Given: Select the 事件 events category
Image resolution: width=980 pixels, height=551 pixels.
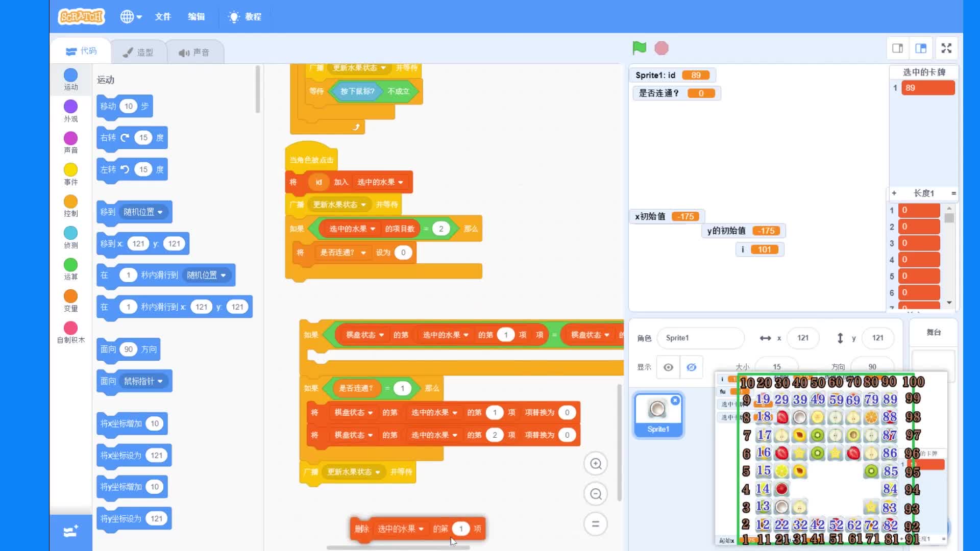Looking at the screenshot, I should pos(71,174).
